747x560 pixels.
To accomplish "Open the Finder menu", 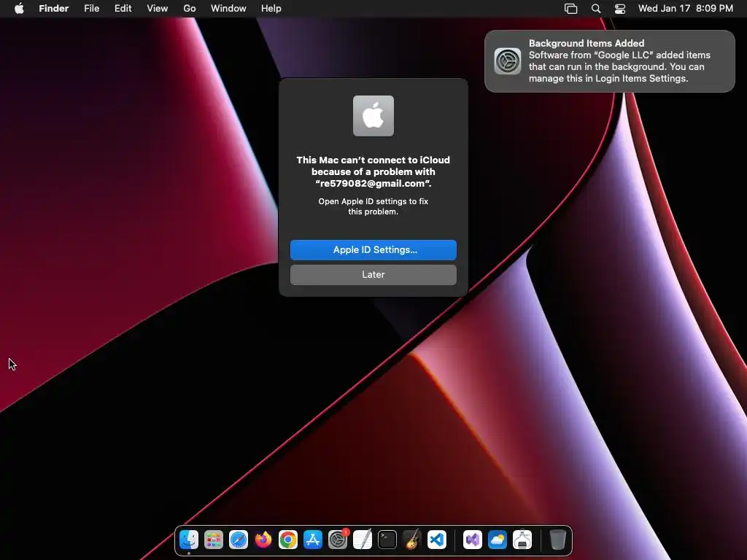I will pos(53,9).
